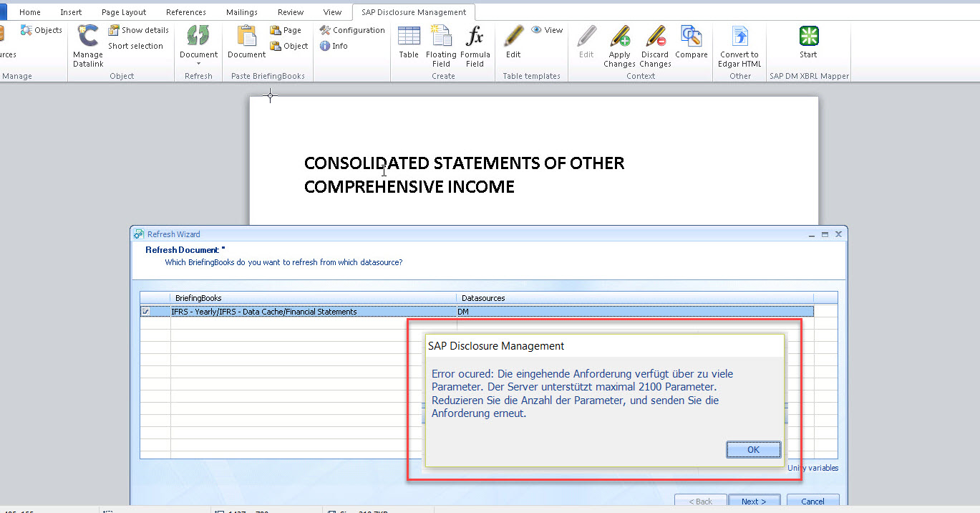This screenshot has width=980, height=513.
Task: Select the SAP Disclosure Management tab
Action: pyautogui.click(x=414, y=12)
